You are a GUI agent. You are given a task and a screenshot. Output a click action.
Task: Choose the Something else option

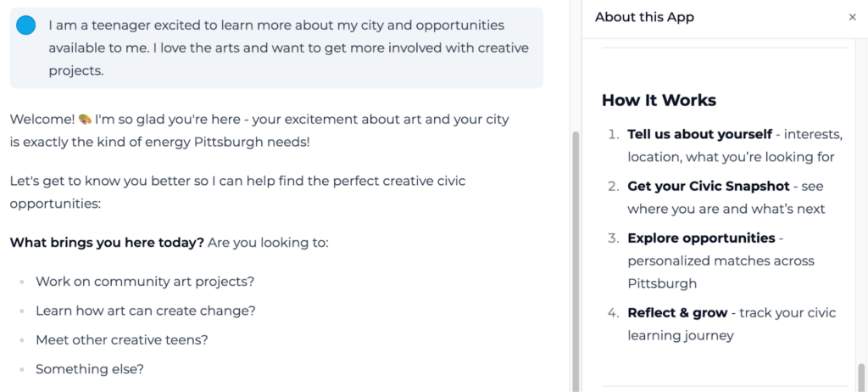point(90,369)
